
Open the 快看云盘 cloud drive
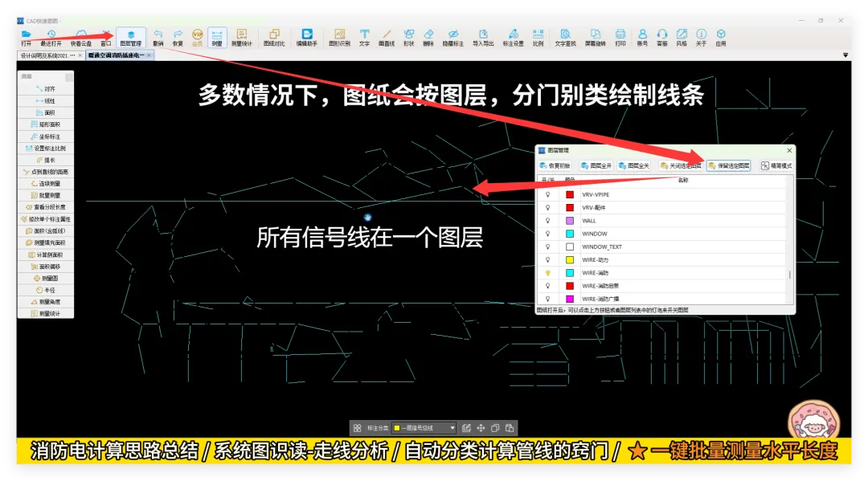pos(81,38)
